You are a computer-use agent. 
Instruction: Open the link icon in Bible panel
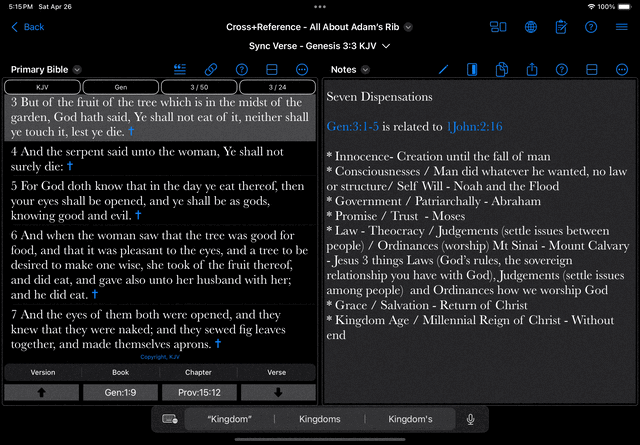pyautogui.click(x=211, y=69)
